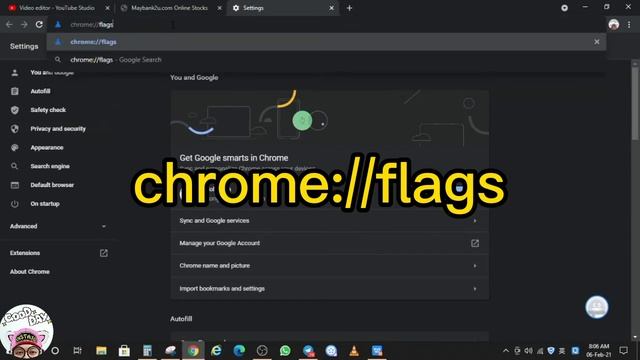Open Task View on the taskbar

77,351
